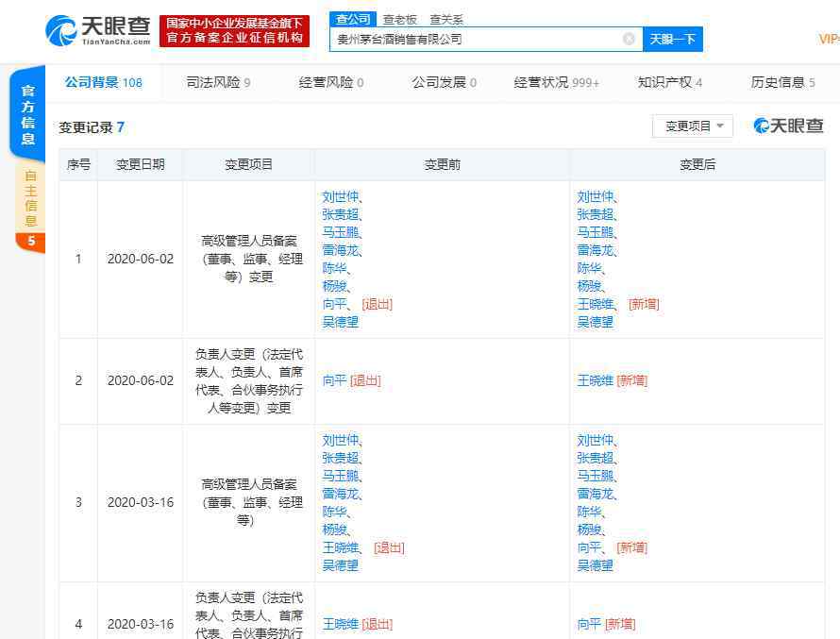This screenshot has width=840, height=639.
Task: Select the 官方信息 side tab
Action: point(28,114)
